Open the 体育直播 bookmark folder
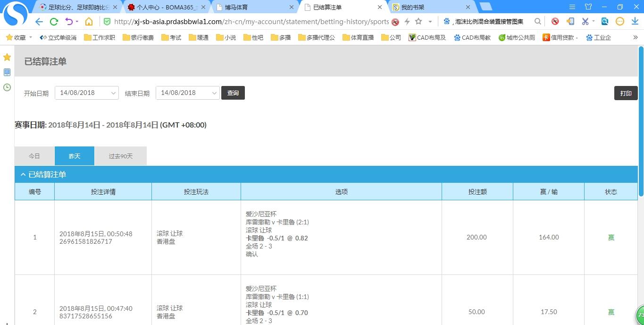 click(358, 37)
